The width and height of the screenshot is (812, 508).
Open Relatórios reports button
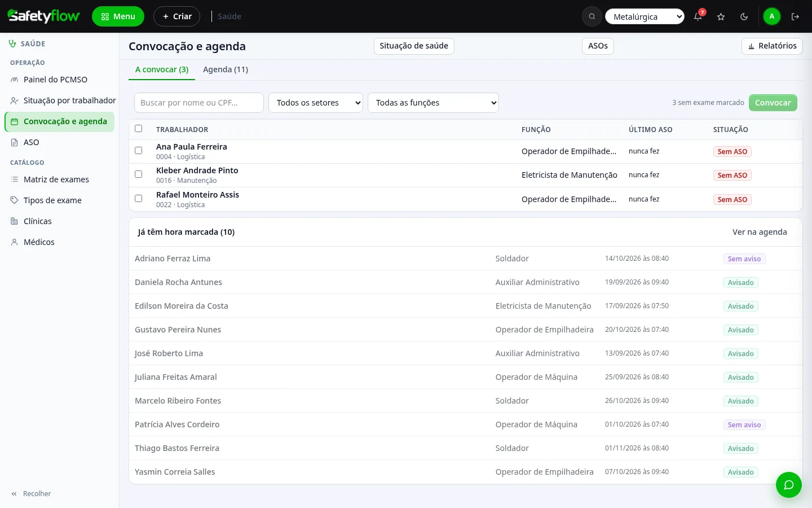(x=772, y=46)
